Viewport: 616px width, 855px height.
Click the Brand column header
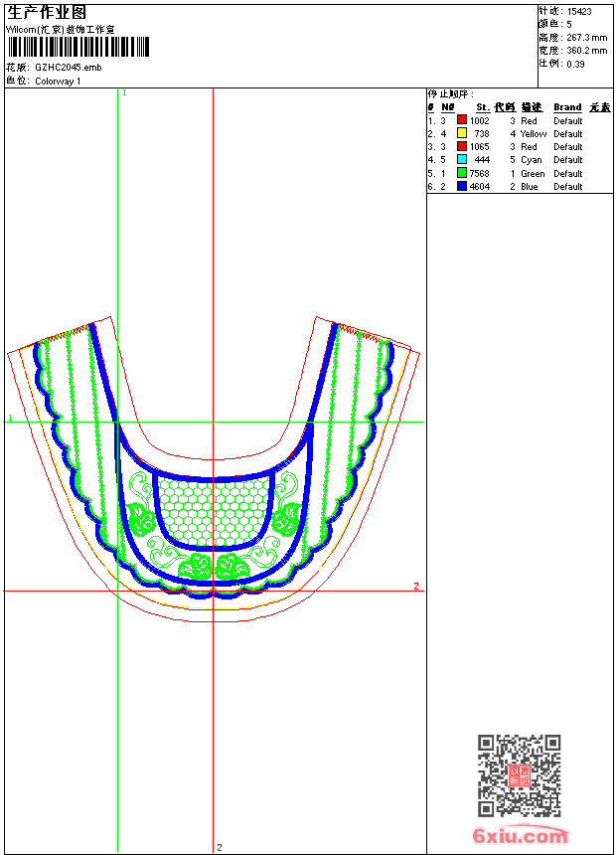coord(567,107)
